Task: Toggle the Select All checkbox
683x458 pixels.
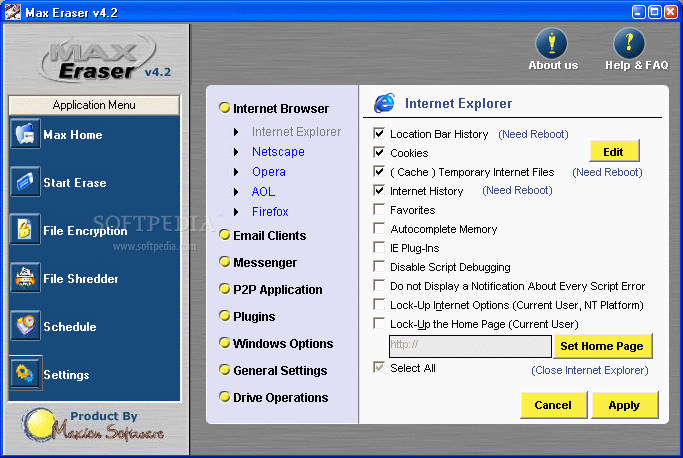Action: 379,367
